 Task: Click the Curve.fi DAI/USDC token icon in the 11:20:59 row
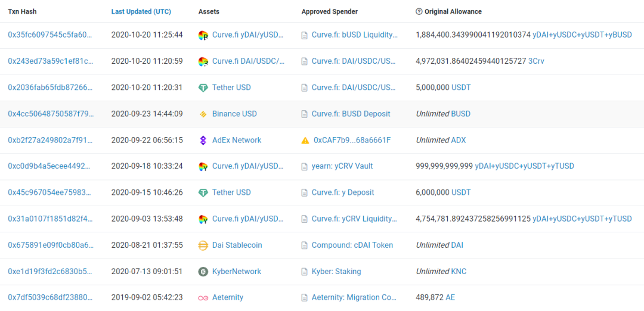coord(203,61)
